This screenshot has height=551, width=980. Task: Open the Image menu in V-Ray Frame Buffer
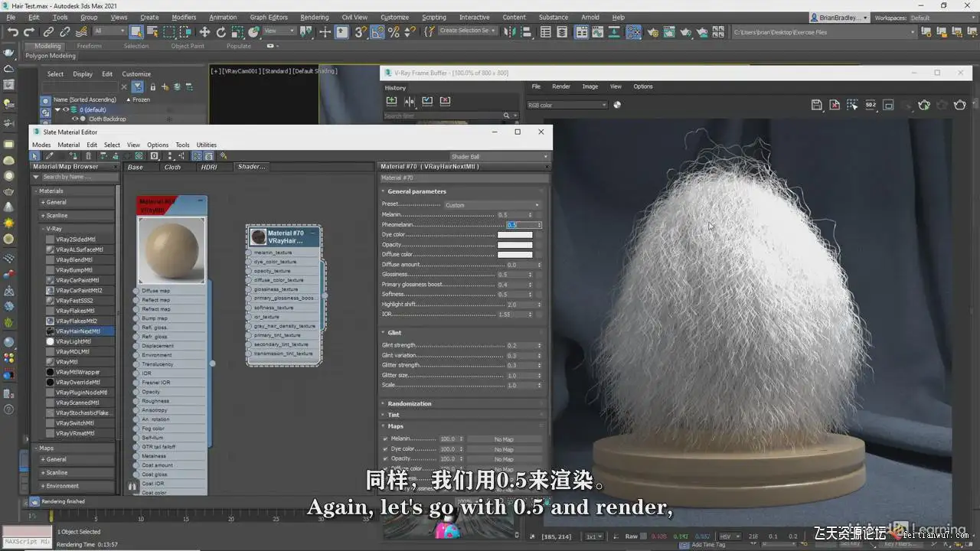coord(590,86)
